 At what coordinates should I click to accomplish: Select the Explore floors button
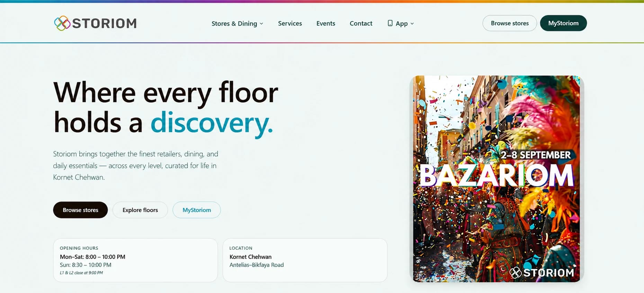[140, 210]
